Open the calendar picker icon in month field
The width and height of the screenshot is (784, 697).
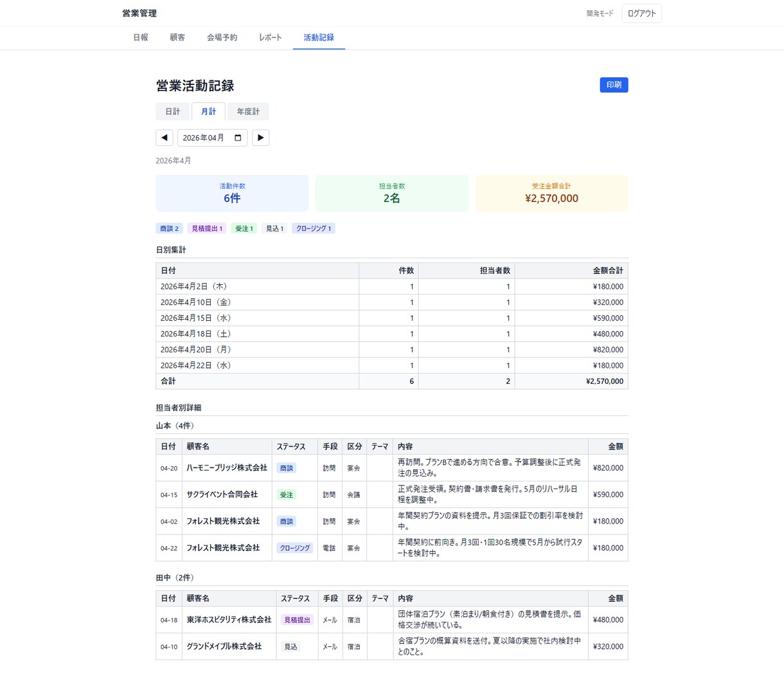click(x=238, y=138)
